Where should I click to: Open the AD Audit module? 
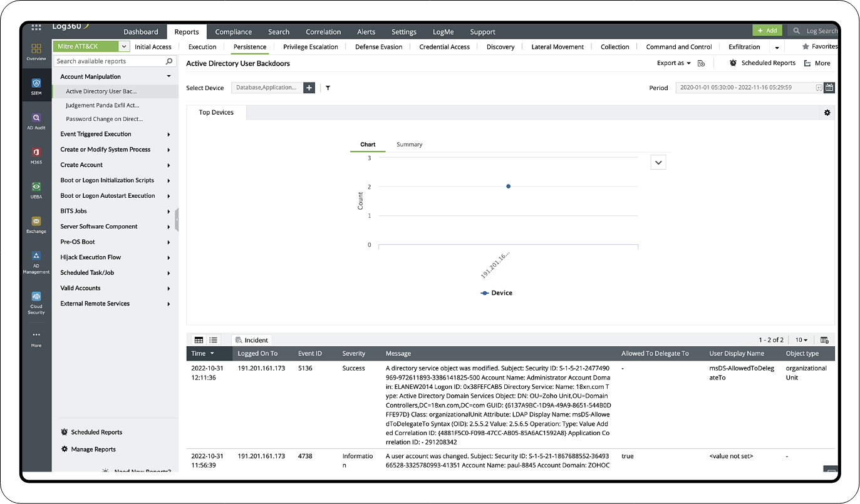(x=36, y=121)
